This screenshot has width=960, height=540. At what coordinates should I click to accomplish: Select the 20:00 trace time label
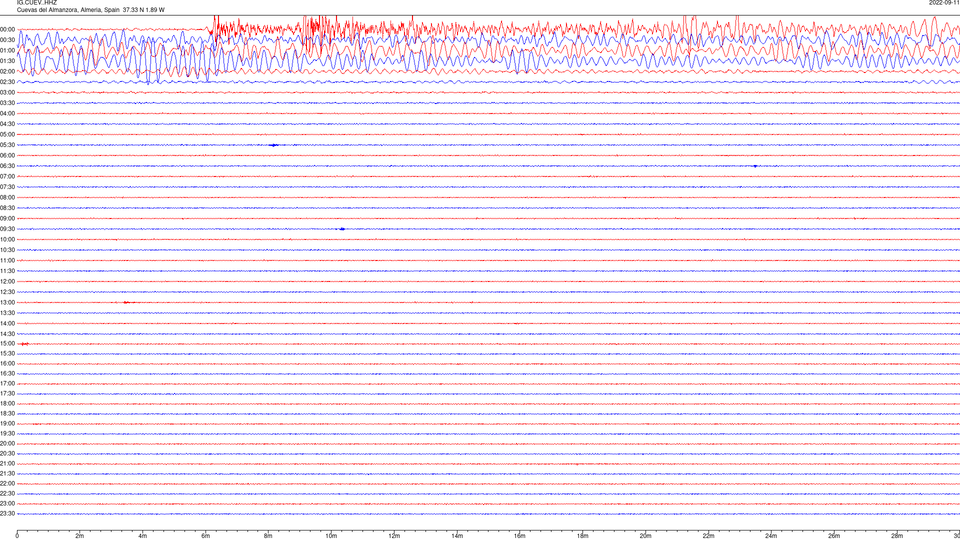tap(7, 444)
